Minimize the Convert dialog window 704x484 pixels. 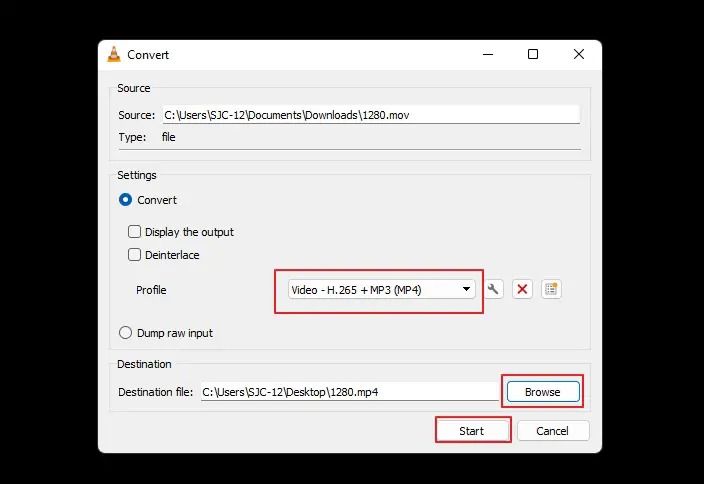click(x=488, y=54)
